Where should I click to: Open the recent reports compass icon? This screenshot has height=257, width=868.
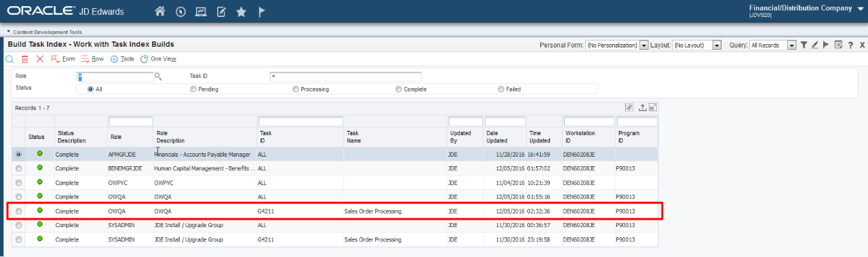pos(181,12)
